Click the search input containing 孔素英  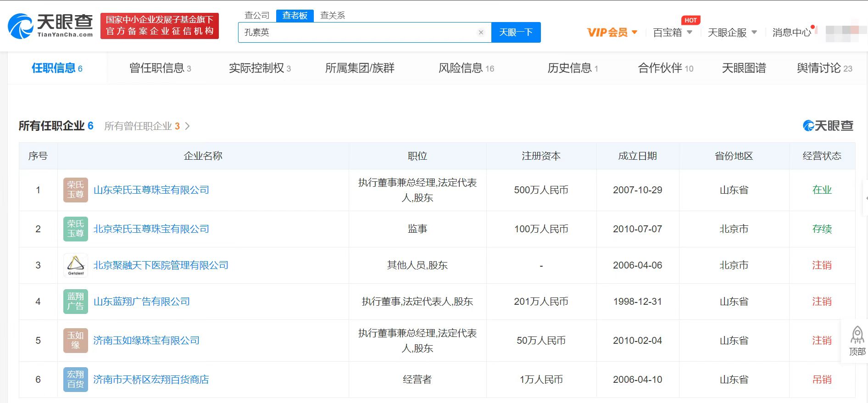(x=358, y=32)
